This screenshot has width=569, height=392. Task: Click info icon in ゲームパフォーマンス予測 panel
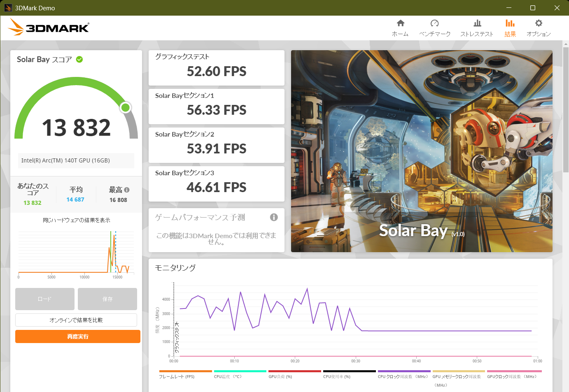(274, 217)
